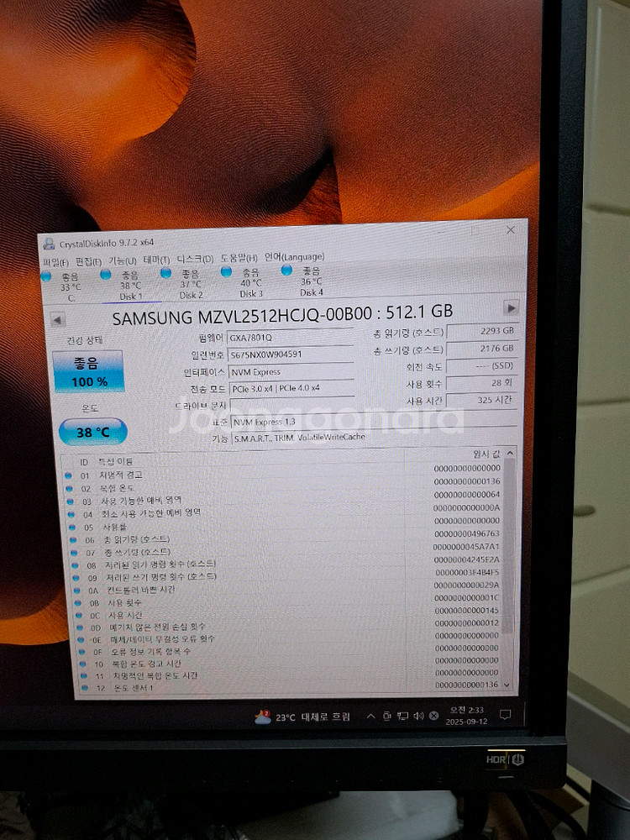Viewport: 630px width, 840px height.
Task: Click the total host writes value 2176 GB
Action: coord(482,349)
